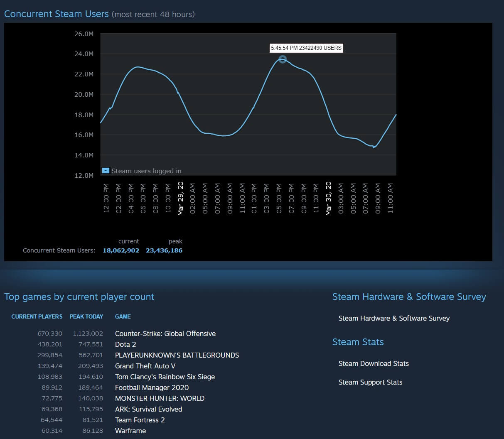Toggle the Steam users logged in legend box
504x439 pixels.
coord(106,171)
